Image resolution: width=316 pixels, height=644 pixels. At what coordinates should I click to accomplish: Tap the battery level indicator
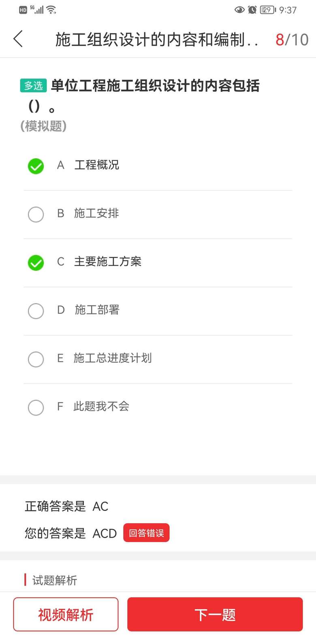[268, 10]
